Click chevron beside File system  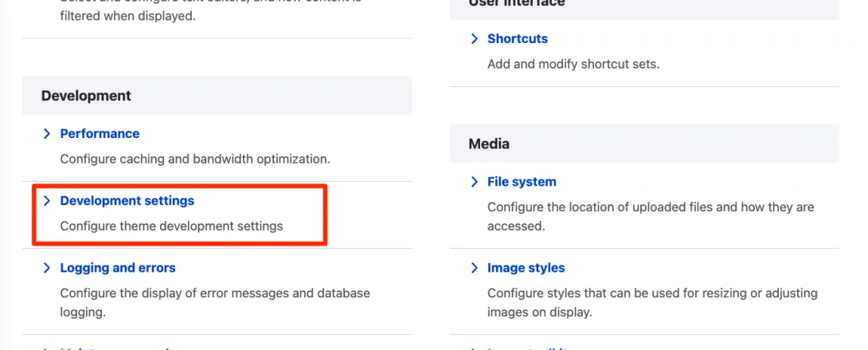point(475,182)
